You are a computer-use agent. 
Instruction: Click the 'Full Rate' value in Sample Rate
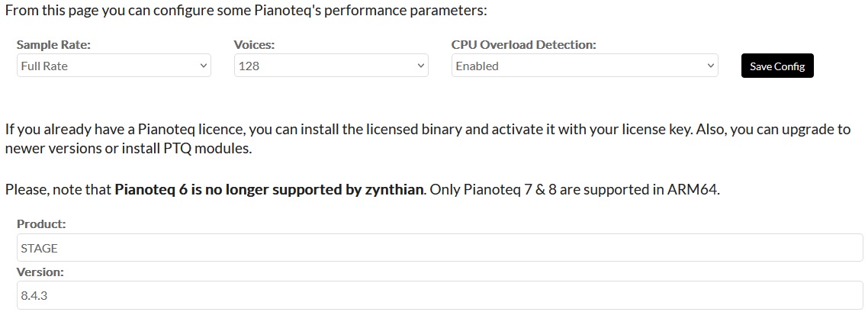[44, 66]
